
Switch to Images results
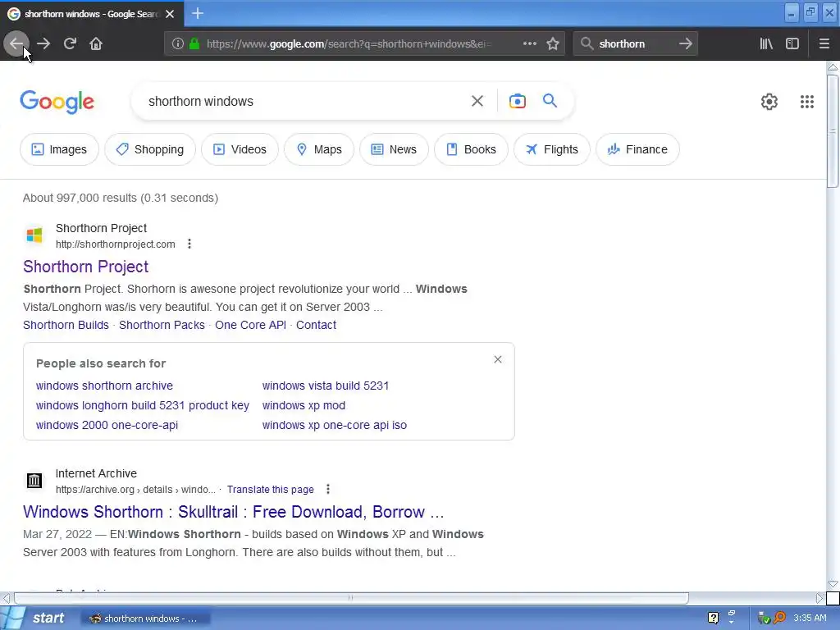[x=59, y=149]
